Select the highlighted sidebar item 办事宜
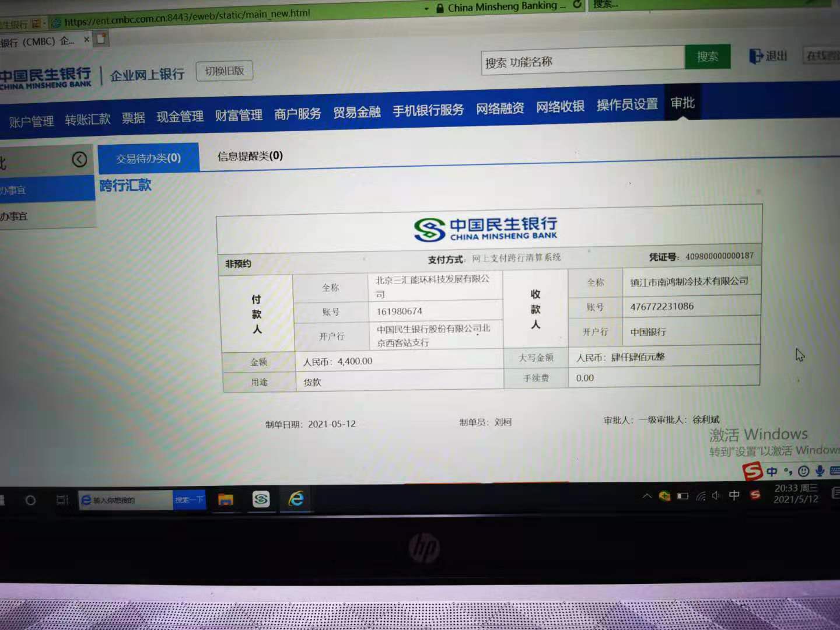The height and width of the screenshot is (630, 840). pyautogui.click(x=47, y=189)
